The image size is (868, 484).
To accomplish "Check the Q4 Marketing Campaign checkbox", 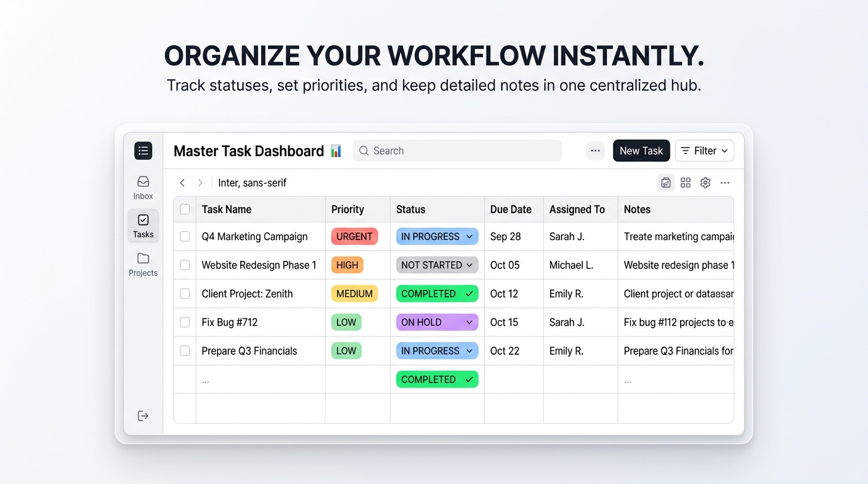I will (185, 236).
